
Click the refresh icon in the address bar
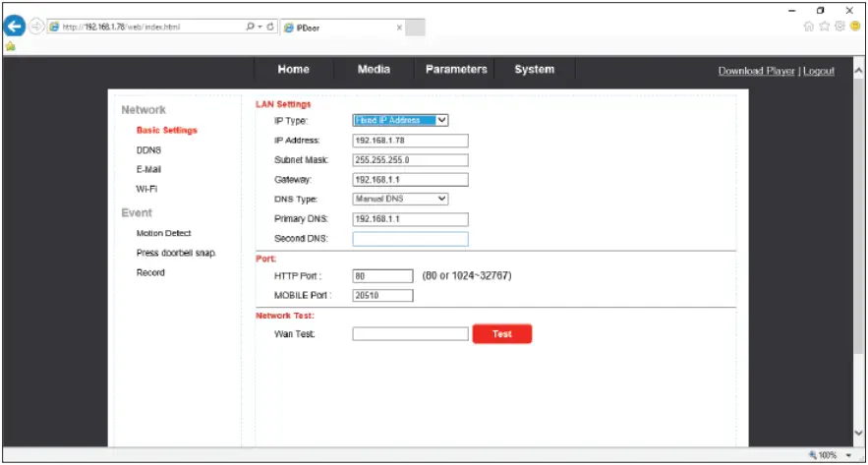(x=270, y=27)
